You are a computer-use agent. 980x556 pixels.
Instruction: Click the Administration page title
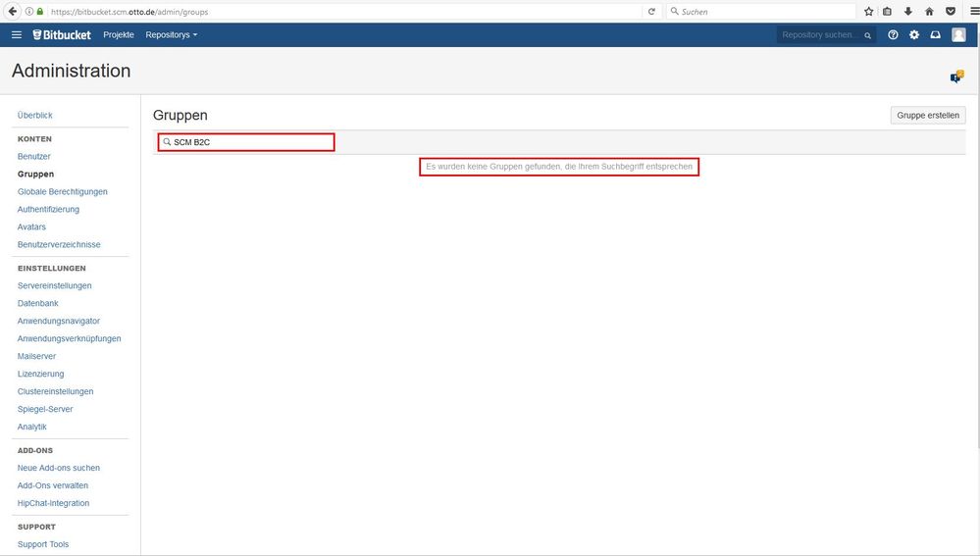pyautogui.click(x=72, y=71)
